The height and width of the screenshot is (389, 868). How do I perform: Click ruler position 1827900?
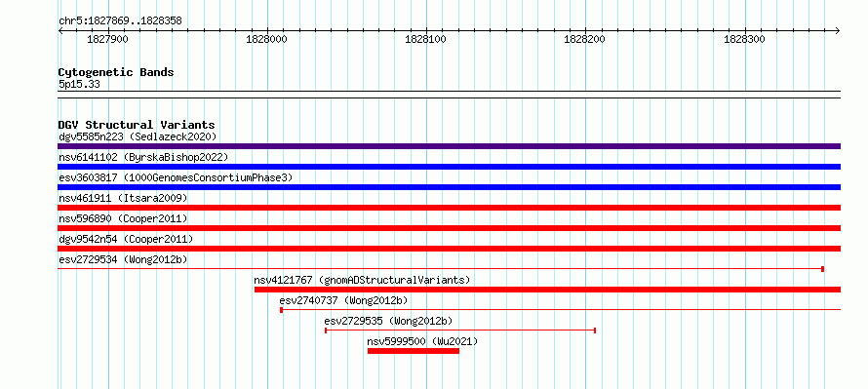[107, 39]
